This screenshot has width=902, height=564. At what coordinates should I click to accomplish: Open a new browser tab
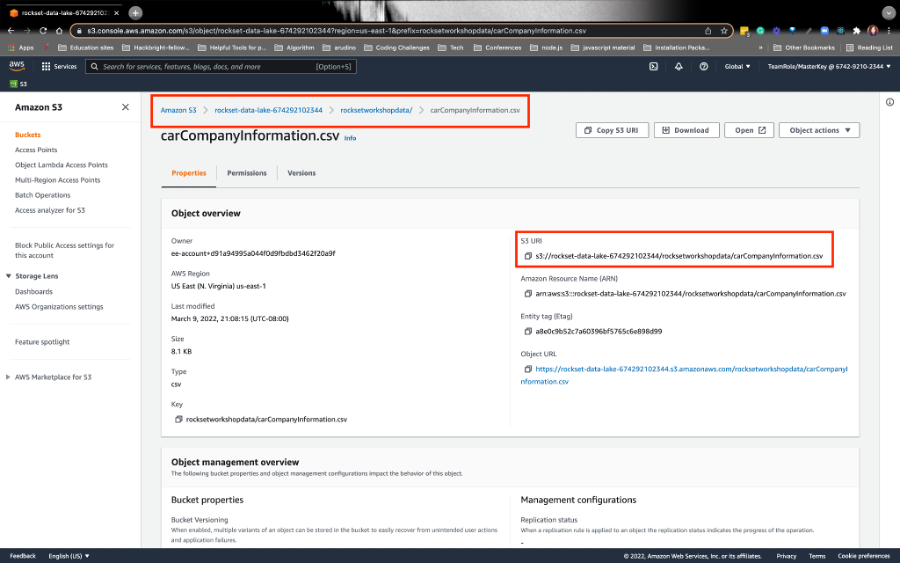(135, 13)
